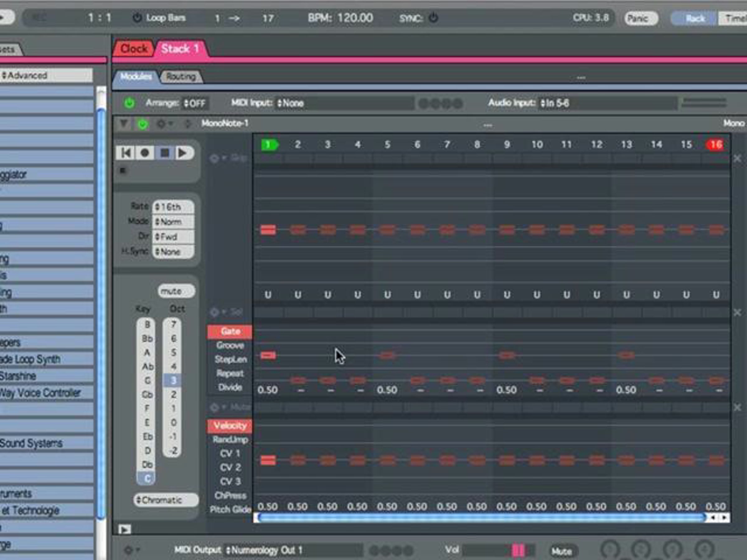
Task: Click the MonoNote play transport button
Action: 184,153
